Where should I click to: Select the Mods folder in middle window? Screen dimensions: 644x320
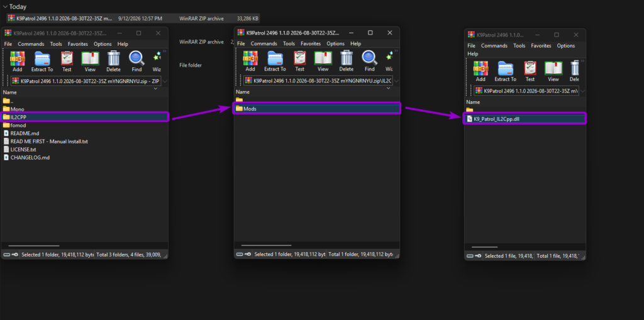[x=317, y=108]
